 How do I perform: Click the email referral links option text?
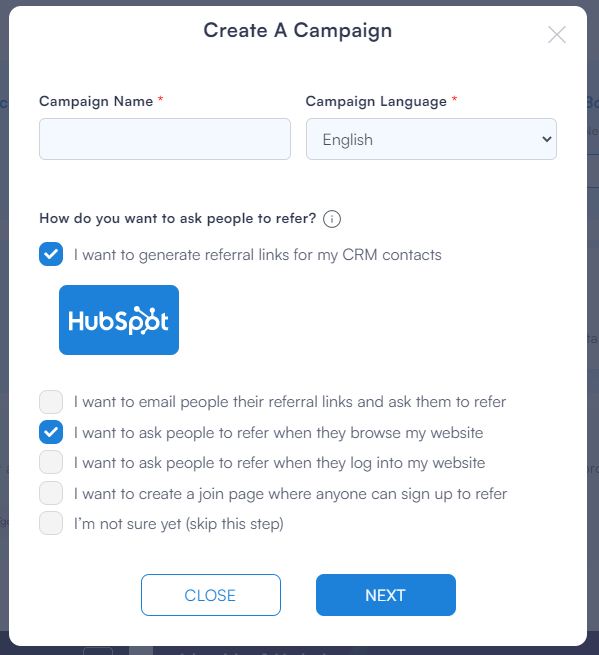coord(290,402)
